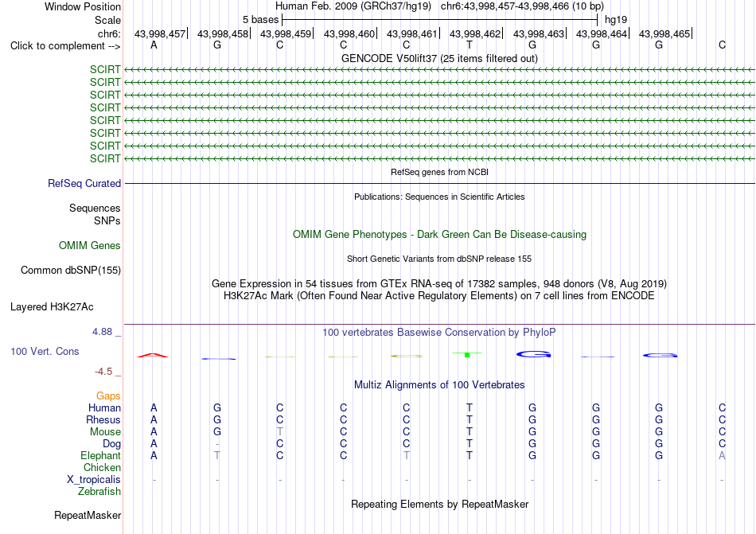Click the "Mouse" species label
Image resolution: width=756 pixels, height=534 pixels.
(105, 432)
